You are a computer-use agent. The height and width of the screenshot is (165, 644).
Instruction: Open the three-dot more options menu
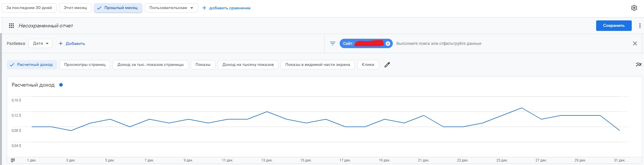[x=640, y=26]
